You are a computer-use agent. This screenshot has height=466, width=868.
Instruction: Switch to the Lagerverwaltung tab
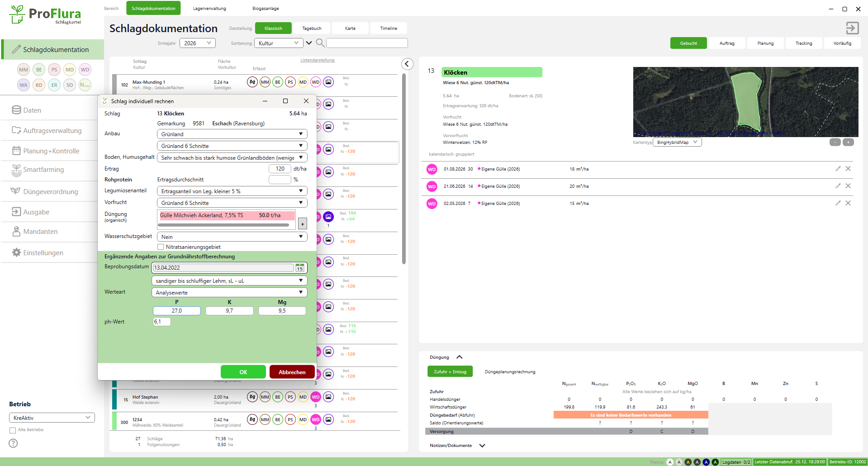(209, 9)
